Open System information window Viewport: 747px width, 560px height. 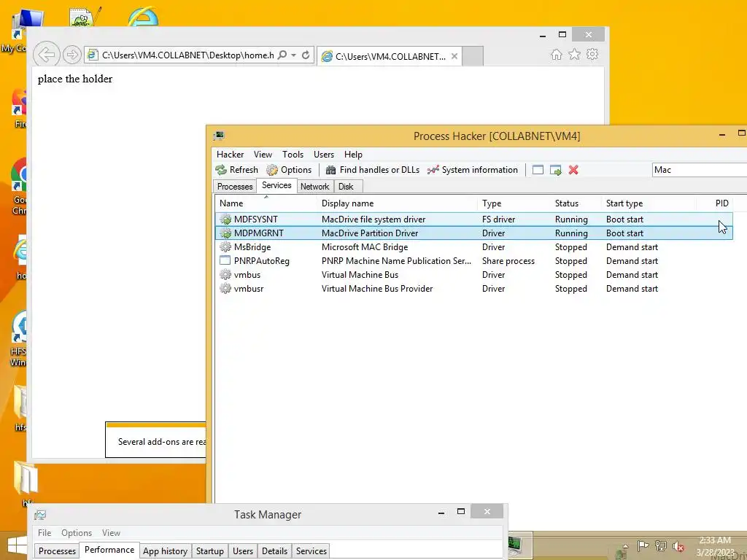click(x=472, y=170)
